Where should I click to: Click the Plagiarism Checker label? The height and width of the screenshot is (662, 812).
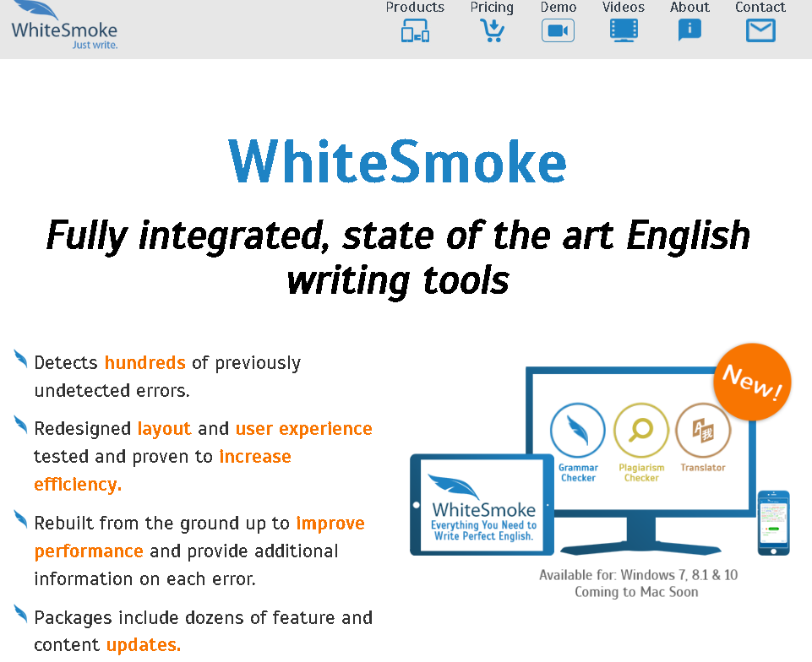(641, 473)
